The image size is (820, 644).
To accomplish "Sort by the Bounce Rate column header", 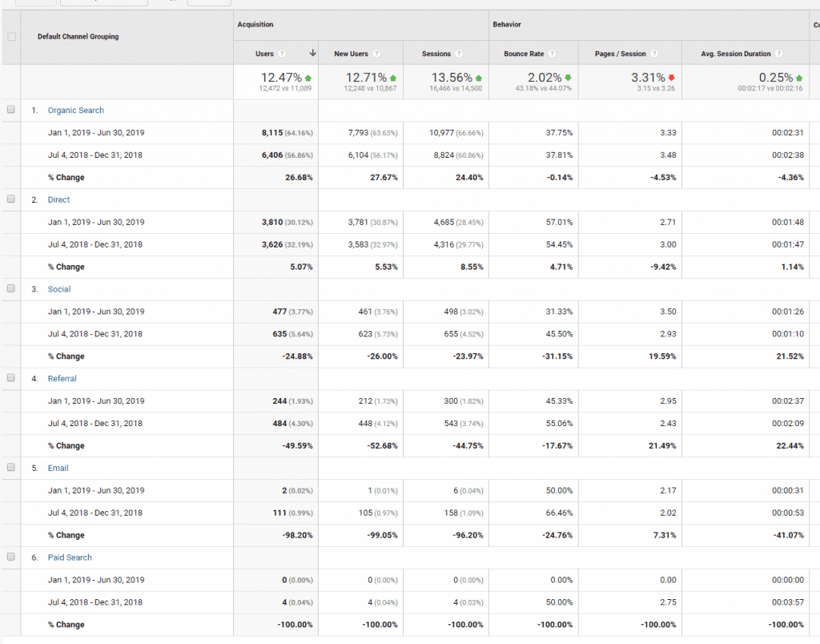I will 524,54.
